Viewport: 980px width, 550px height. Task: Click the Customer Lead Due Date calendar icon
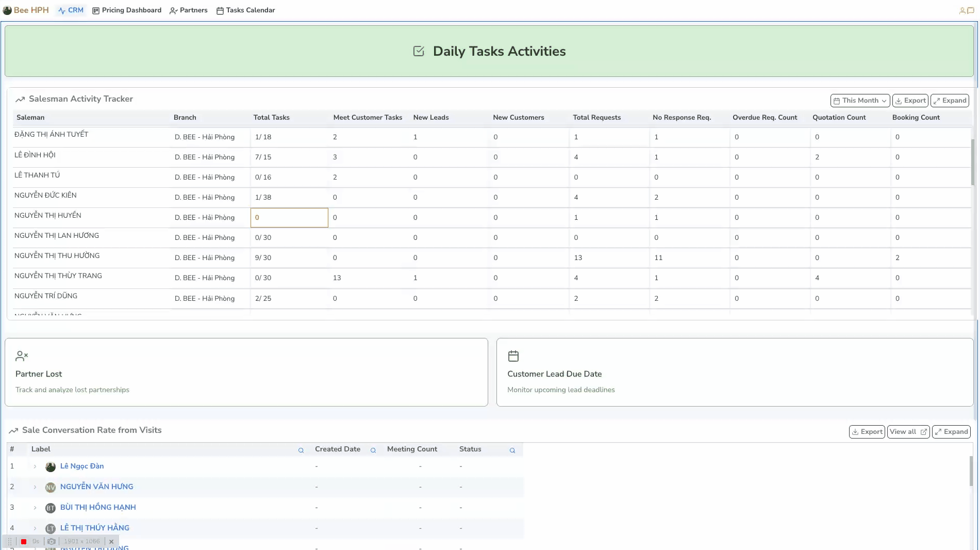pyautogui.click(x=513, y=355)
